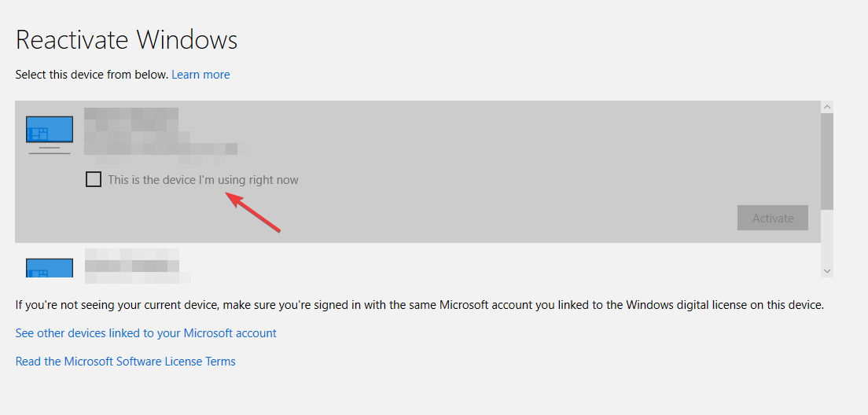The height and width of the screenshot is (415, 868).
Task: Click the first device's monitor icon
Action: click(50, 135)
